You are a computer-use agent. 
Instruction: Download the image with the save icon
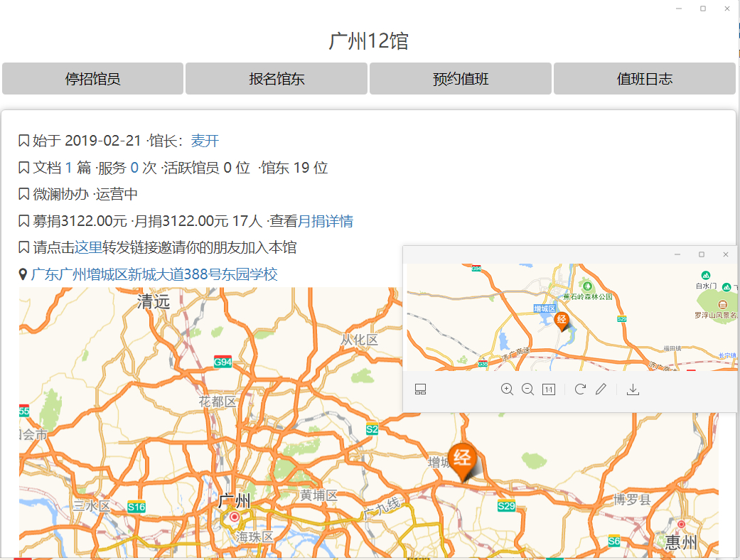tap(633, 389)
